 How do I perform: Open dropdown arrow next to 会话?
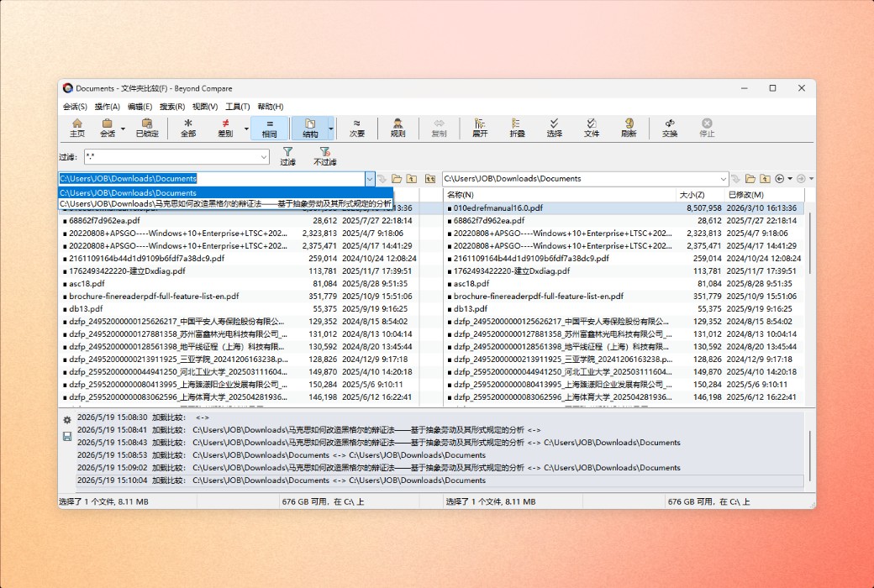123,129
